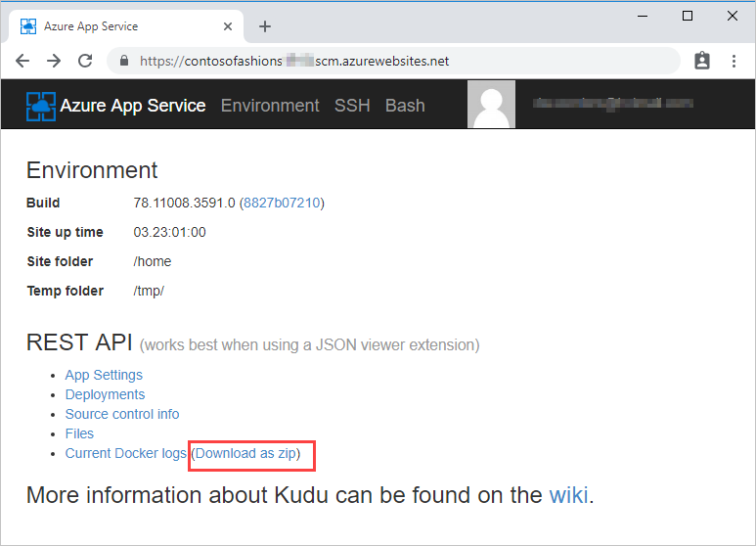Open the SSH menu item
The height and width of the screenshot is (546, 756).
coord(352,105)
